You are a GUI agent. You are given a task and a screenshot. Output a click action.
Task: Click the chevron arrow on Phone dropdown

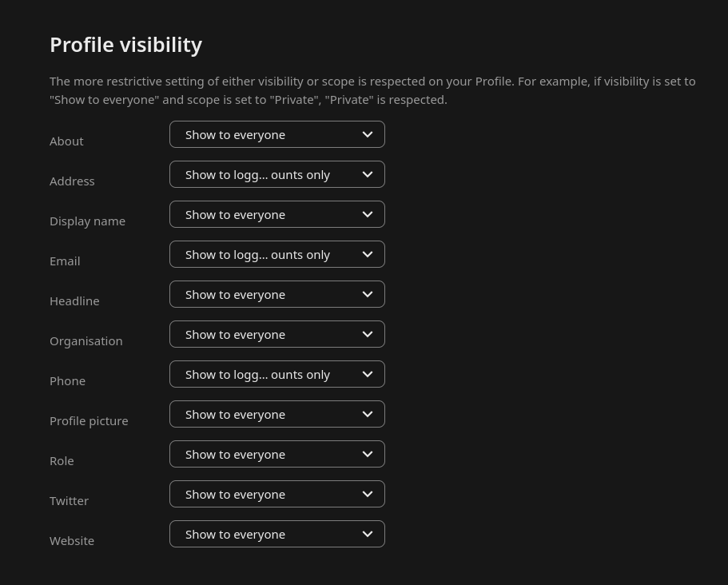click(x=368, y=374)
